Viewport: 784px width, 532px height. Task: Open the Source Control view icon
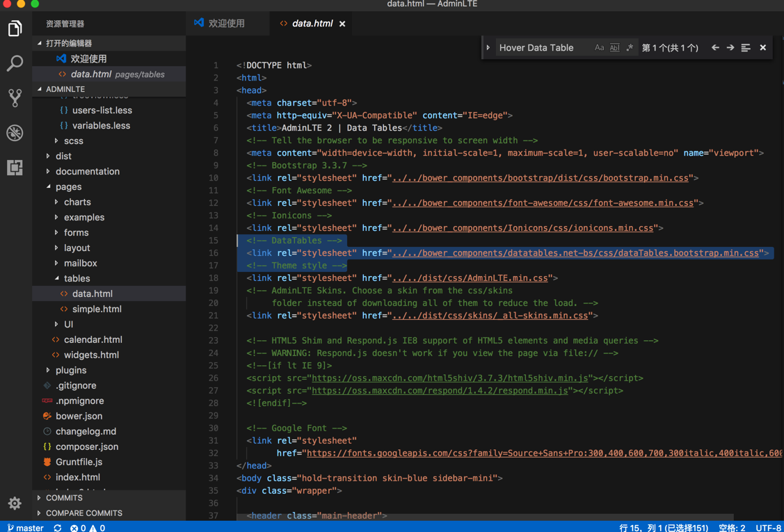15,98
